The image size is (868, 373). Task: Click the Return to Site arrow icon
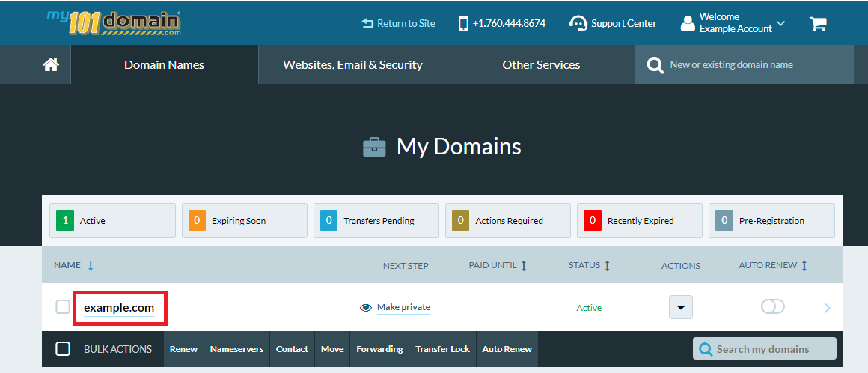367,23
